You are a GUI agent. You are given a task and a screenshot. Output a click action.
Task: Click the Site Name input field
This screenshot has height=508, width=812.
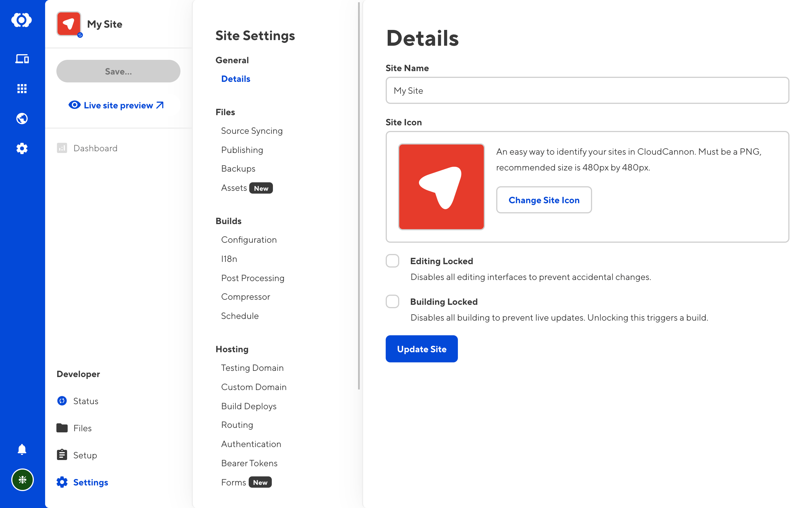[x=587, y=90]
